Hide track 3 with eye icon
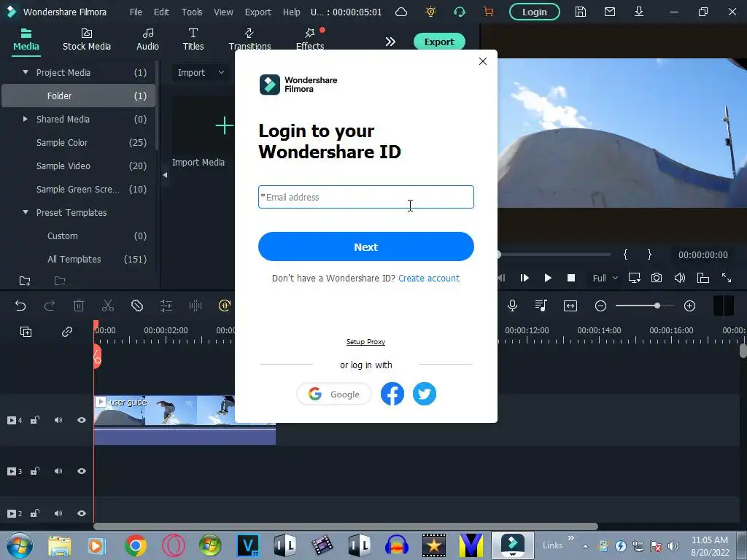Viewport: 747px width, 560px height. click(82, 471)
